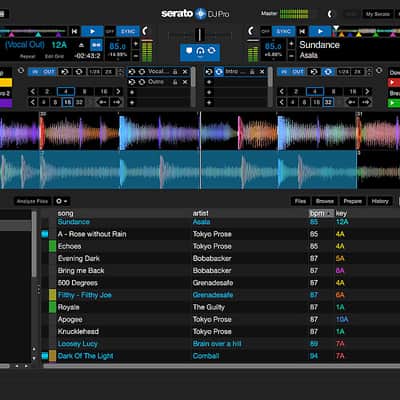The width and height of the screenshot is (400, 400).
Task: Beat jump forward on left deck
Action: 116,102
